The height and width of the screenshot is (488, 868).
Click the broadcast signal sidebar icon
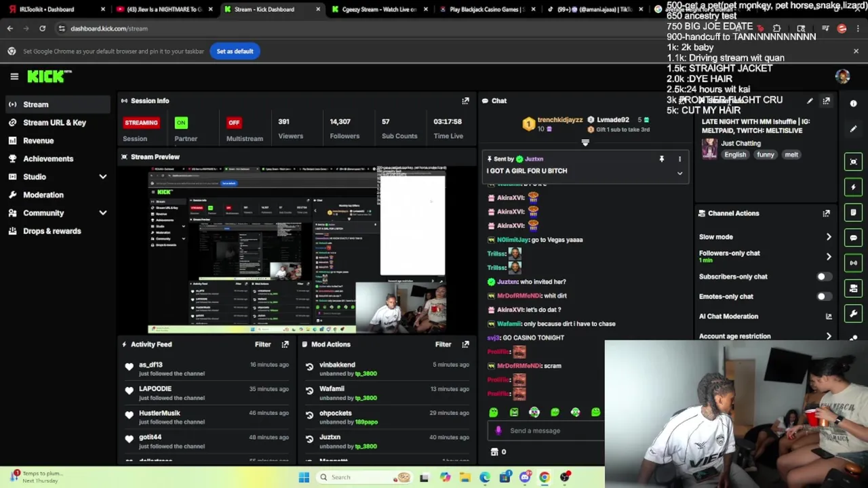pos(854,263)
